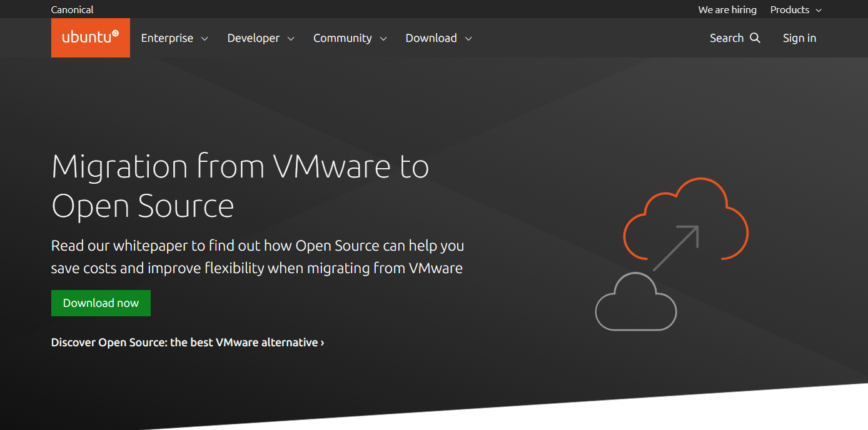The height and width of the screenshot is (430, 868).
Task: Expand the Download menu chevron
Action: coord(468,39)
